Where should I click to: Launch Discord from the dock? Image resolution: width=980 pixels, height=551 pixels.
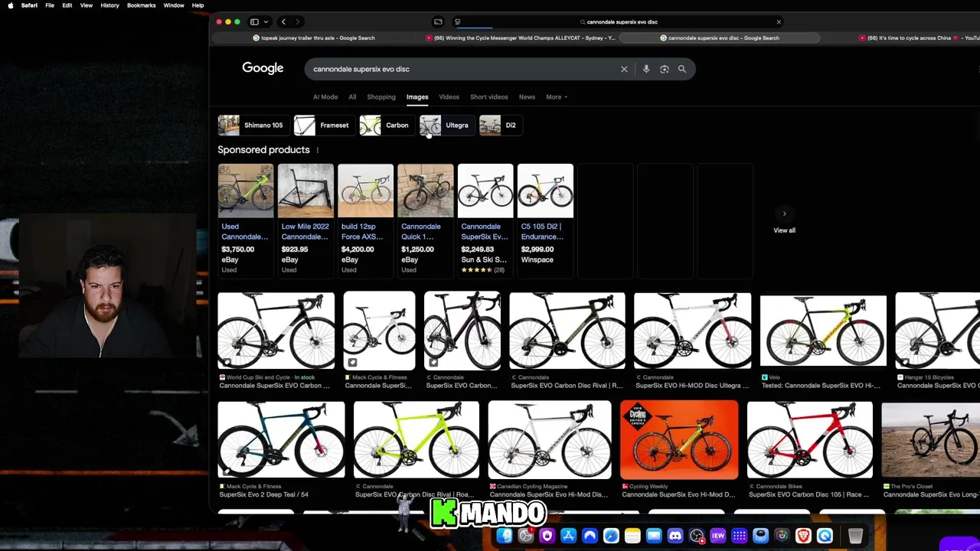(x=675, y=536)
